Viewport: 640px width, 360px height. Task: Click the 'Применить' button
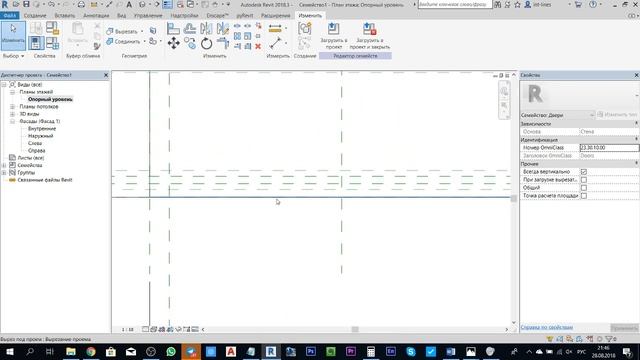(x=624, y=328)
